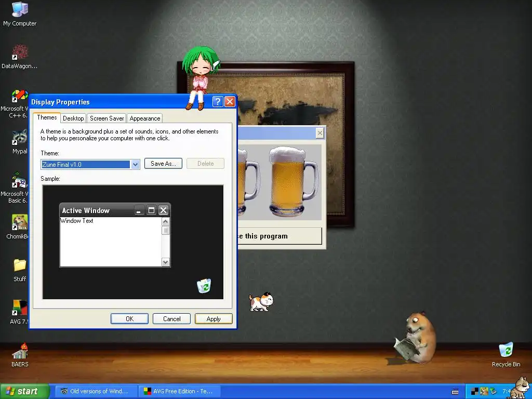This screenshot has width=532, height=399.
Task: Click the sample window minimize button
Action: 139,210
